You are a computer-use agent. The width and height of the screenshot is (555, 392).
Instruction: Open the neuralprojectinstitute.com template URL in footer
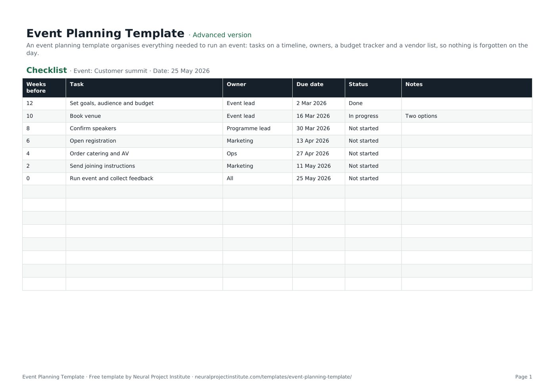point(273,377)
